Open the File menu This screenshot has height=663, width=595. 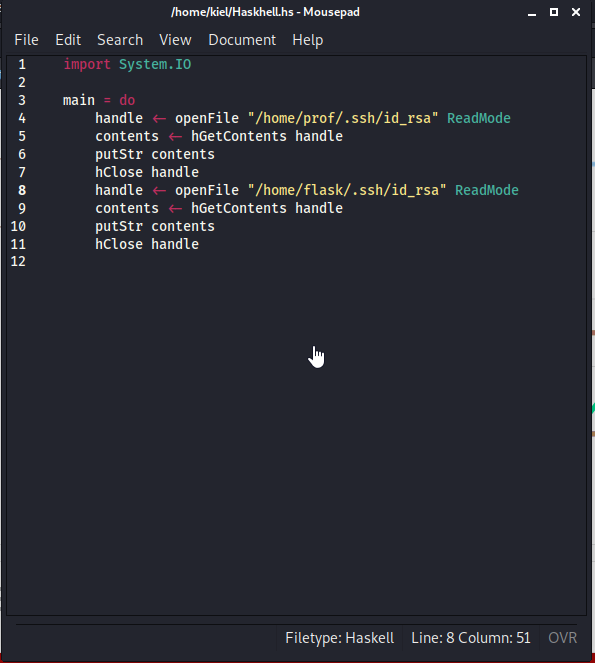pyautogui.click(x=26, y=40)
